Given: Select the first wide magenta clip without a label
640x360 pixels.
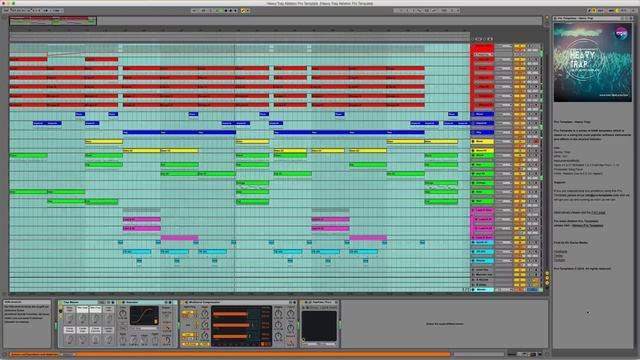Looking at the screenshot, I should pyautogui.click(x=180, y=238).
